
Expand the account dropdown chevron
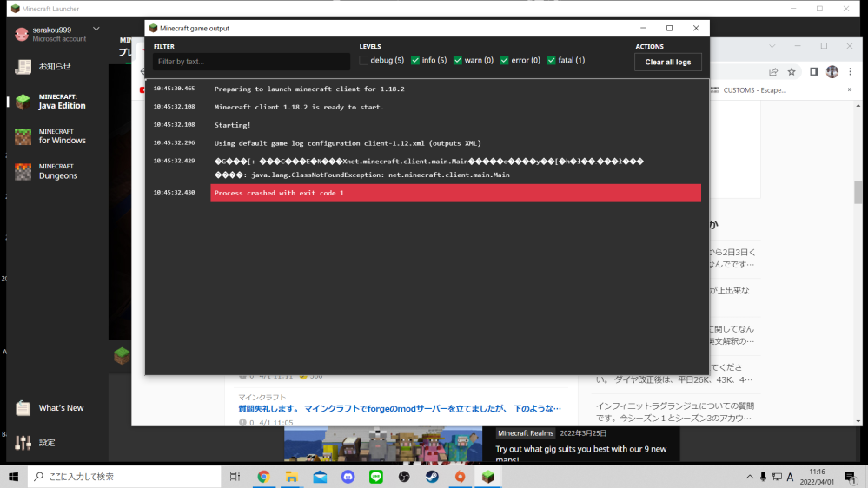pyautogui.click(x=96, y=29)
